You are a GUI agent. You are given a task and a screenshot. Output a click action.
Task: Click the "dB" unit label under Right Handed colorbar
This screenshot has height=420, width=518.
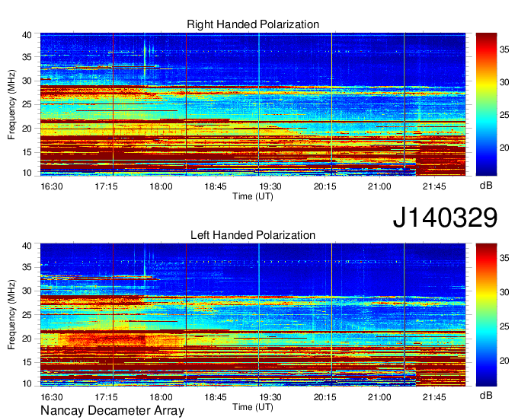coord(486,186)
